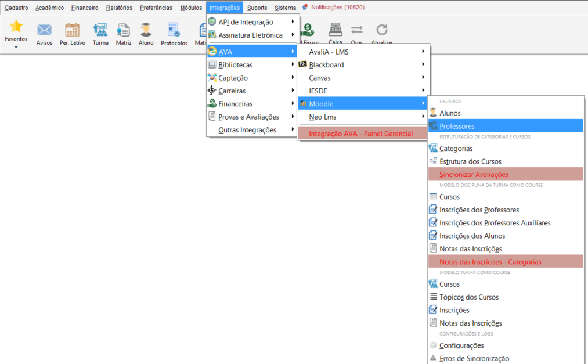The width and height of the screenshot is (588, 364).
Task: Open the Preferências menu
Action: pos(156,8)
